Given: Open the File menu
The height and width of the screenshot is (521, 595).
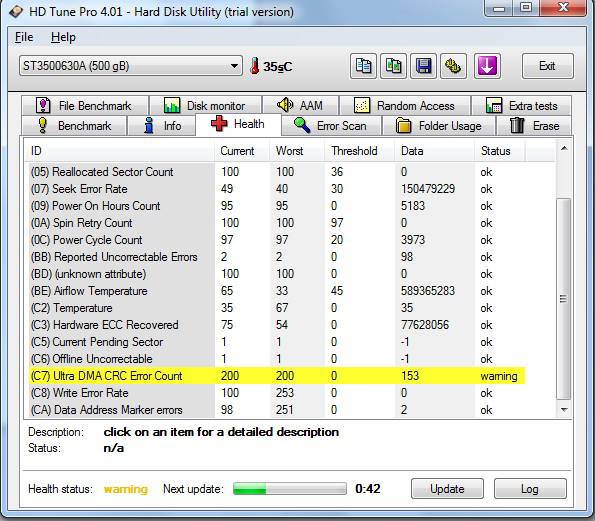Looking at the screenshot, I should [x=24, y=37].
